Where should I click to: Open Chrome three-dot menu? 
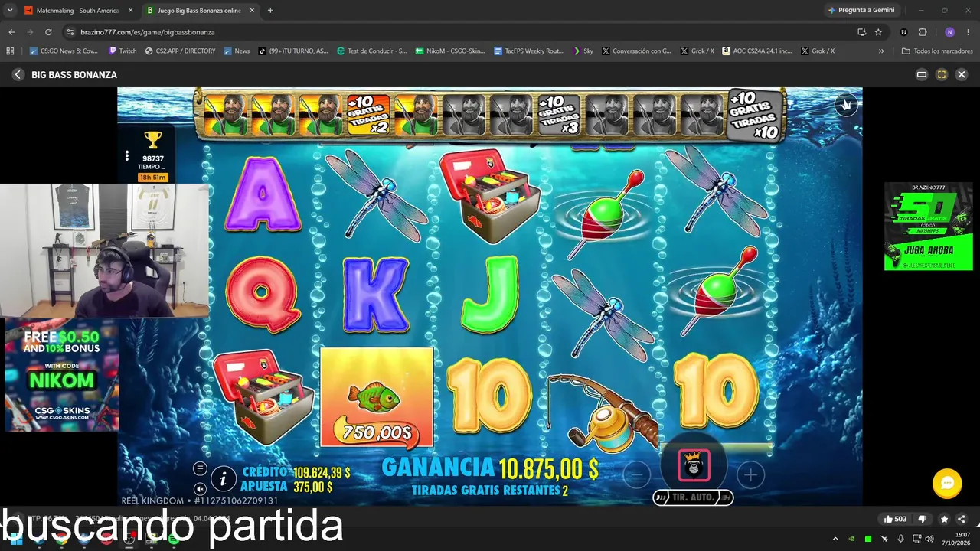pos(969,32)
